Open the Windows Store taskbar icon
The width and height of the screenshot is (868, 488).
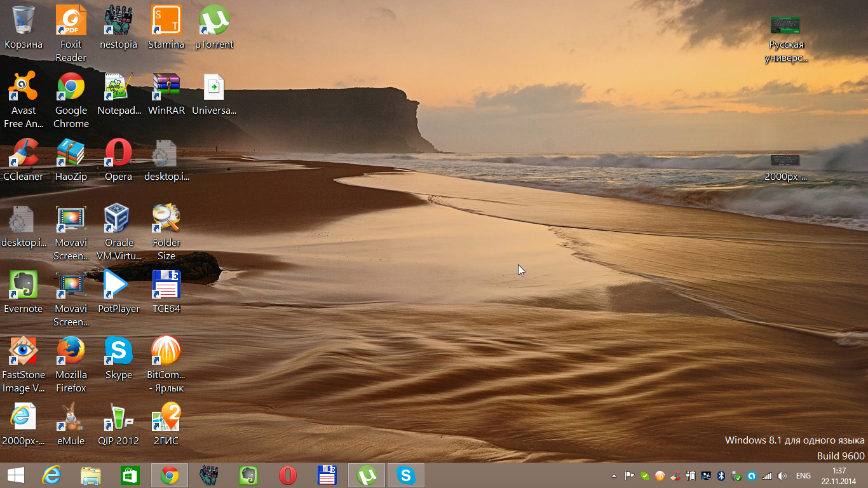(x=130, y=475)
